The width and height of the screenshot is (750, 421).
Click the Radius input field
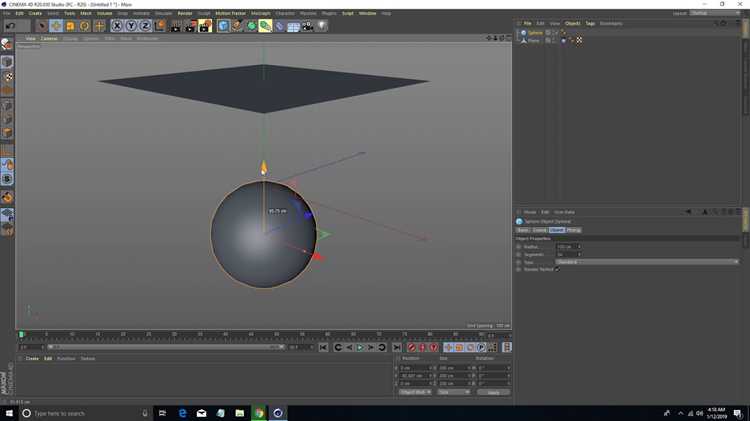(x=566, y=247)
